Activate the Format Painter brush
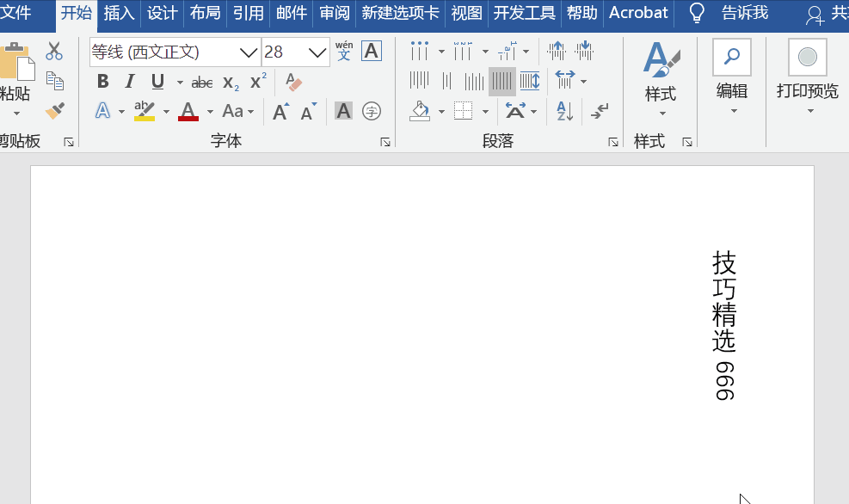This screenshot has width=849, height=504. (55, 111)
